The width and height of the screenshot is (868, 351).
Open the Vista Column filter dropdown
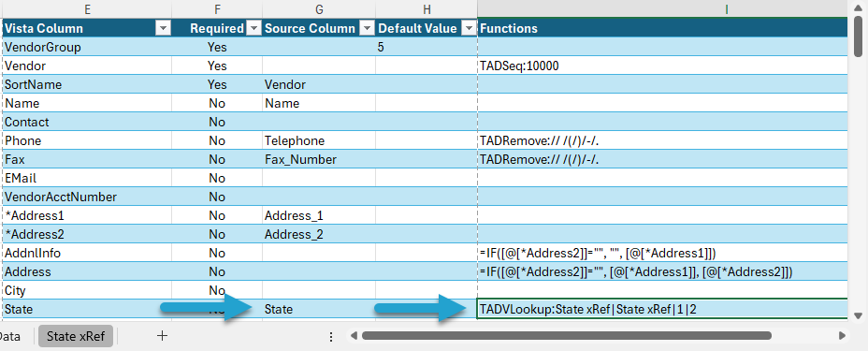(164, 29)
